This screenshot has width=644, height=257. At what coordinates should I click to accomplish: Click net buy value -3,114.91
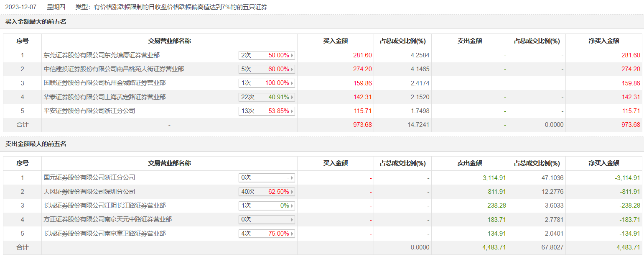tap(627, 178)
